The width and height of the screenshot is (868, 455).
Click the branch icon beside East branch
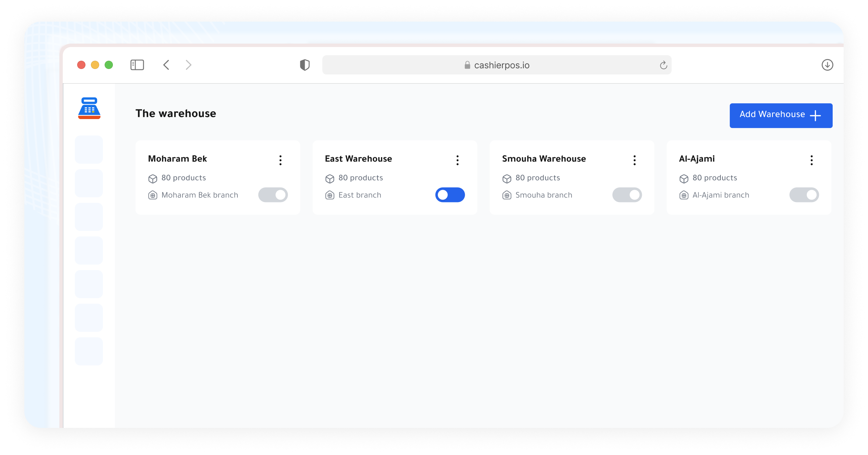pos(330,195)
